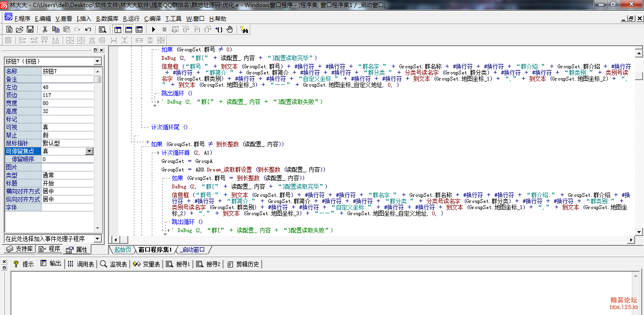Click the Align Top layout icon

pyautogui.click(x=45, y=40)
